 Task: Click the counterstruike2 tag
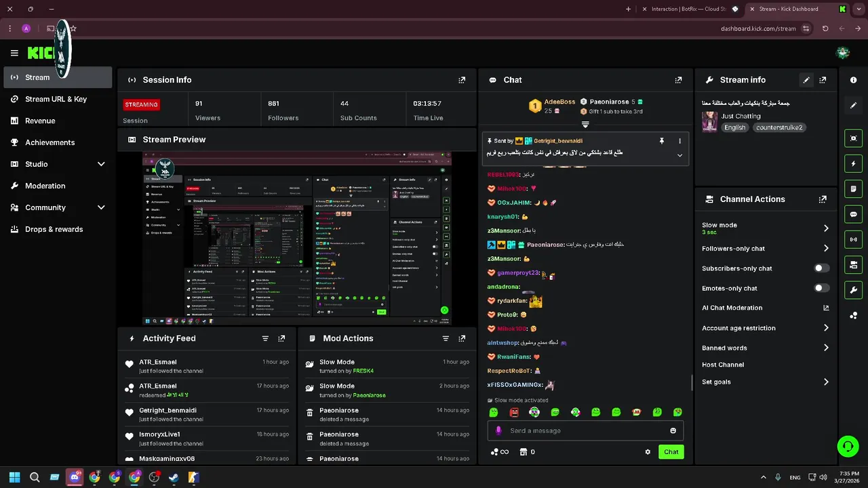click(779, 127)
